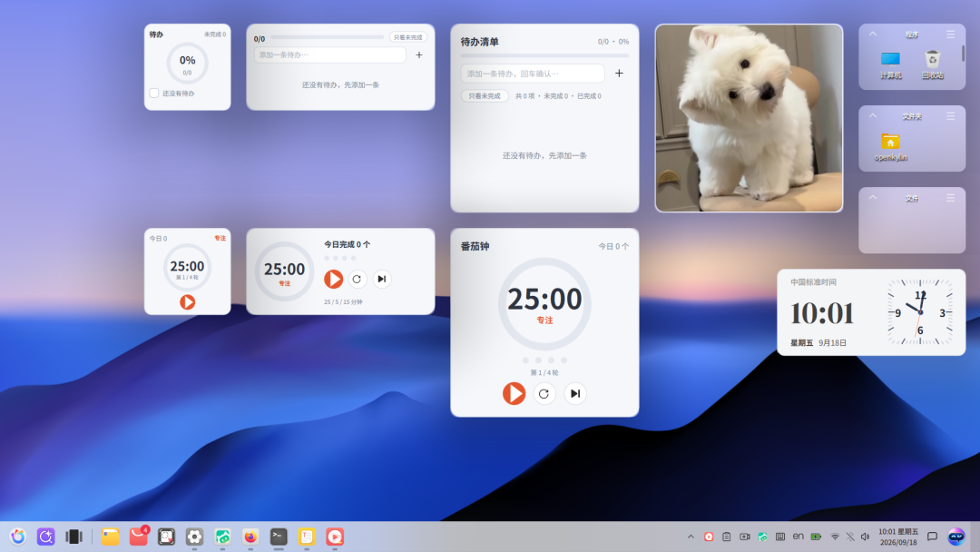Open the screenshot tool in taskbar
The width and height of the screenshot is (980, 552).
(x=166, y=537)
